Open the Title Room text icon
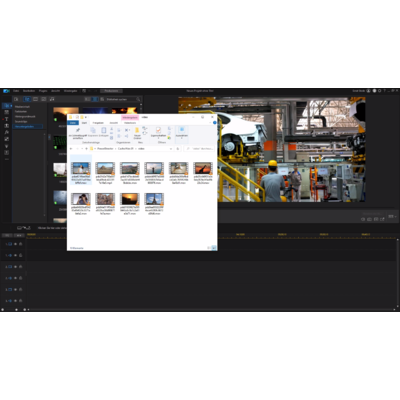The image size is (400, 400). point(7,119)
